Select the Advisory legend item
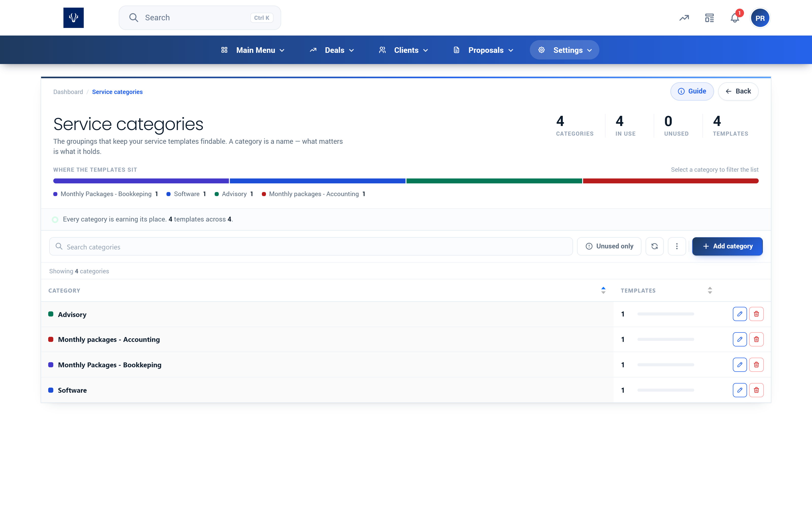 click(234, 194)
